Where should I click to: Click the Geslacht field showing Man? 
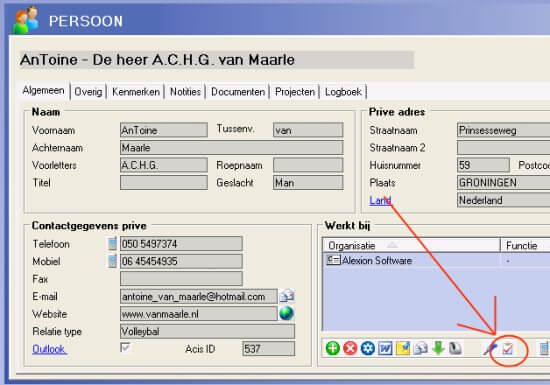pos(308,183)
